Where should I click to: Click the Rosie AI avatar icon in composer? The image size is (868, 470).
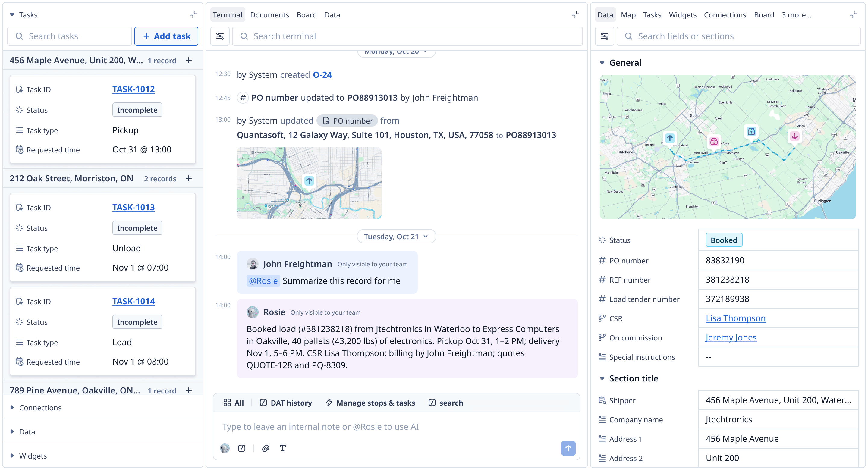(225, 448)
